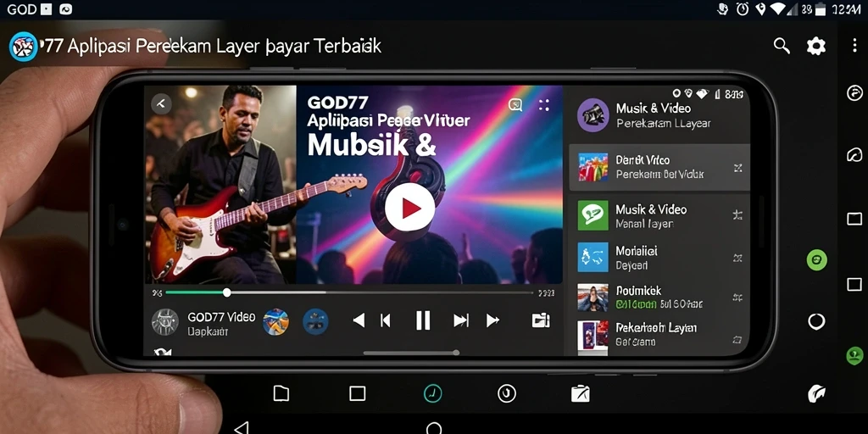This screenshot has height=434, width=868.
Task: Set position on the video progress bar
Action: tap(350, 292)
